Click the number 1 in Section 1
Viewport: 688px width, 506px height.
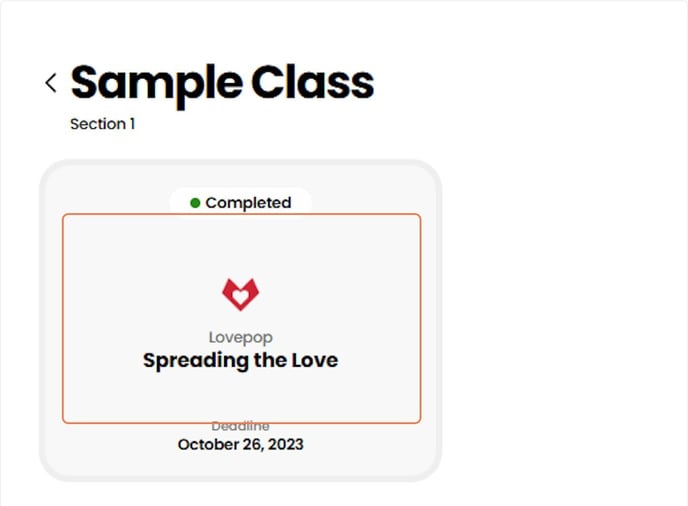[x=131, y=124]
